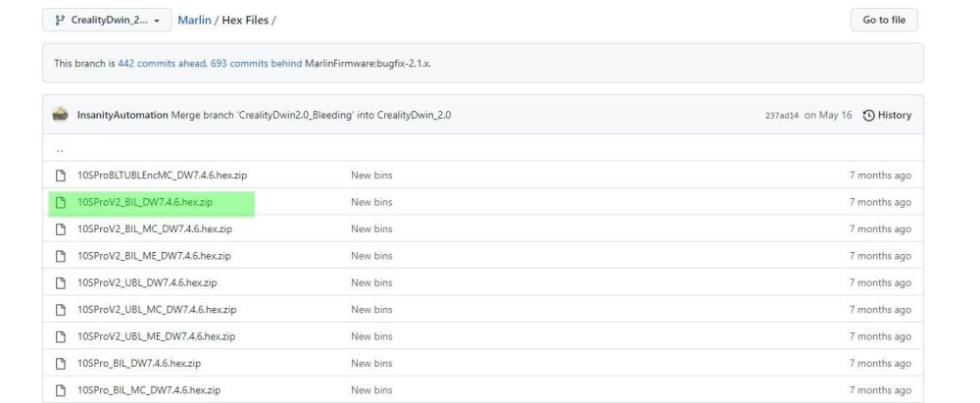The image size is (980, 403).
Task: Click the InsanityAutomation avatar image
Action: [x=60, y=115]
